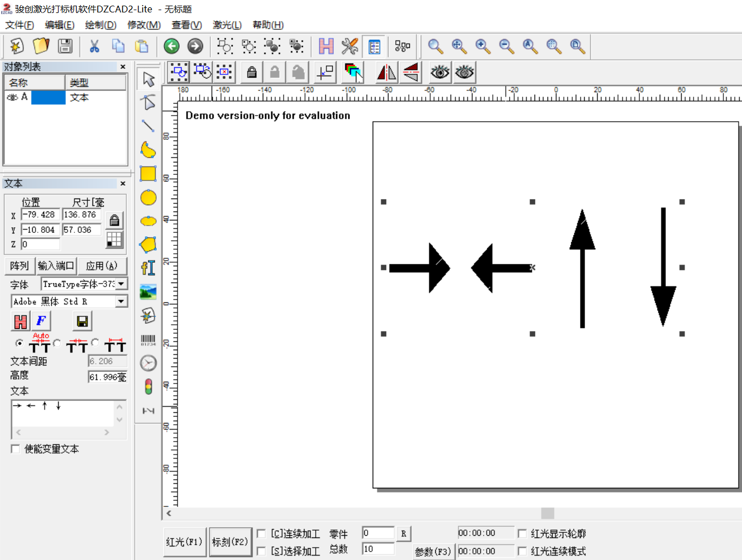Save the document with the floppy icon
Viewport: 742px width, 560px height.
coord(65,46)
